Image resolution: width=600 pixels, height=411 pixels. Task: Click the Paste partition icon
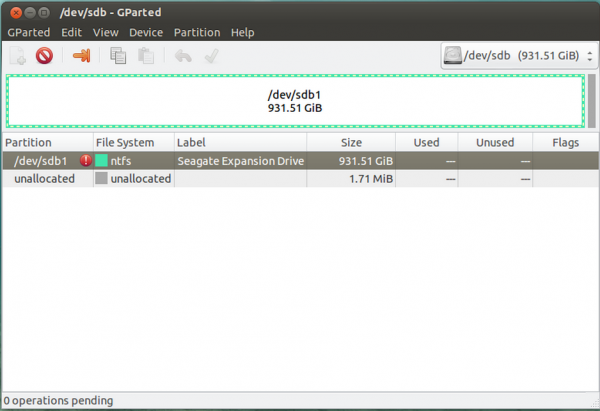(145, 56)
